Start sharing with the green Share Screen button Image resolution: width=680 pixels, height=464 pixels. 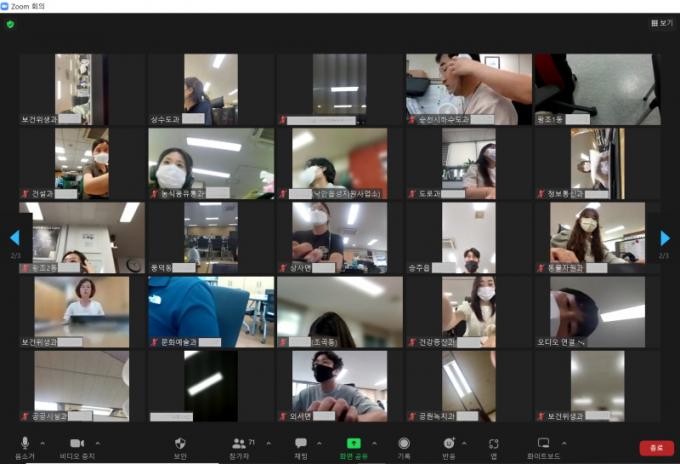[x=354, y=444]
